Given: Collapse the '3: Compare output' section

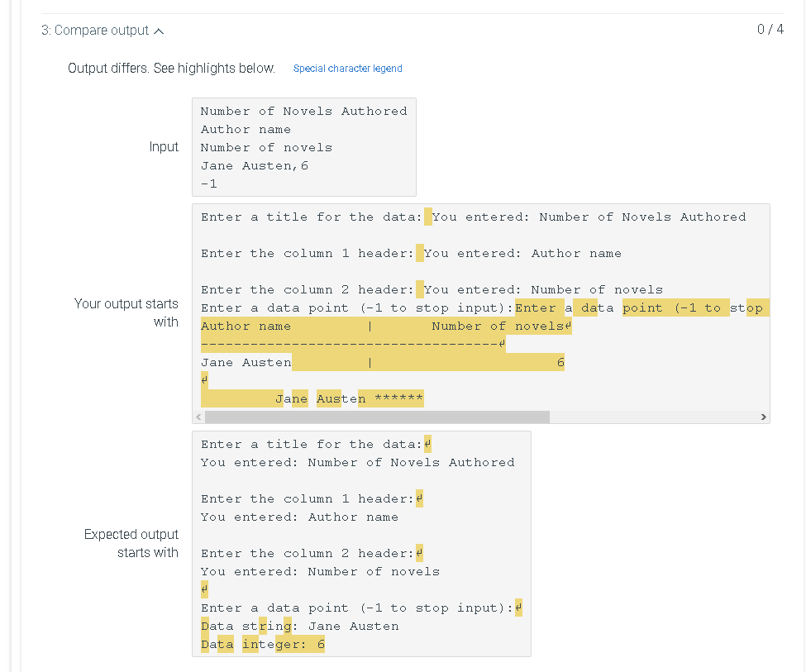Looking at the screenshot, I should click(157, 30).
